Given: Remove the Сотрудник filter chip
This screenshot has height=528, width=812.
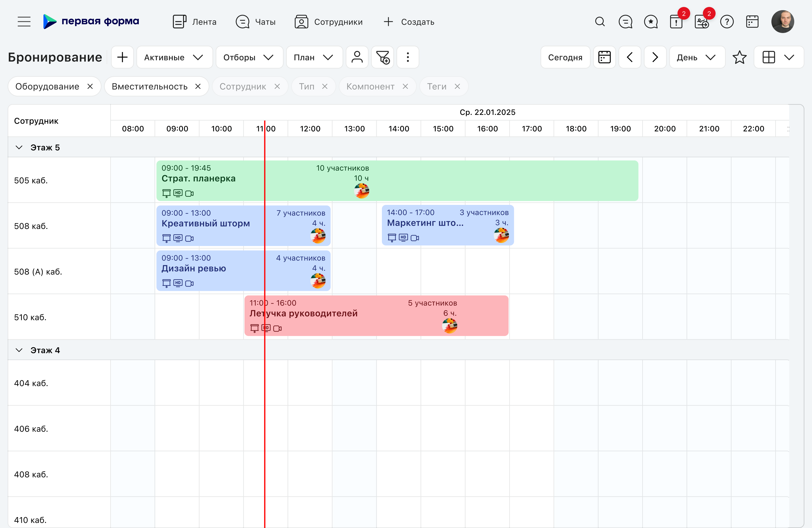Looking at the screenshot, I should (x=277, y=86).
